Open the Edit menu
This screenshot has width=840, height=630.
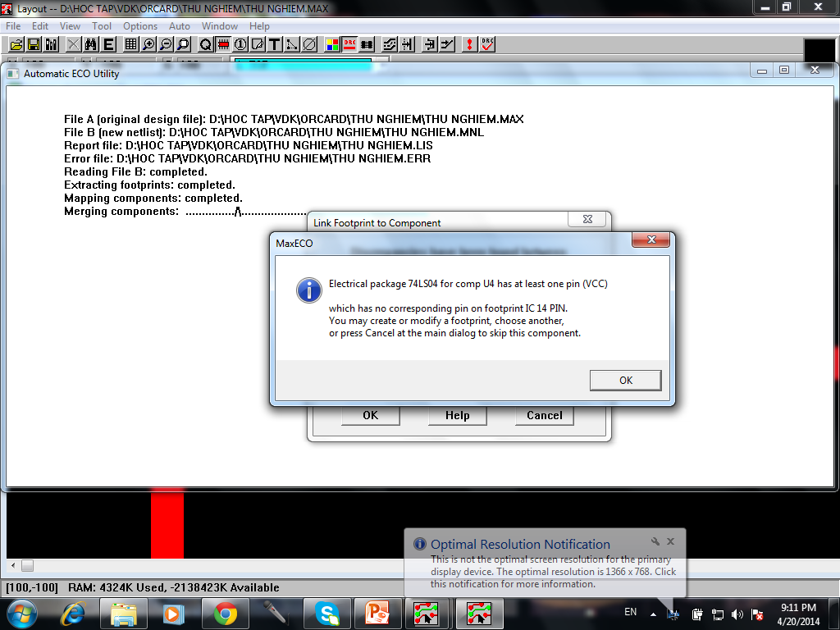coord(39,26)
